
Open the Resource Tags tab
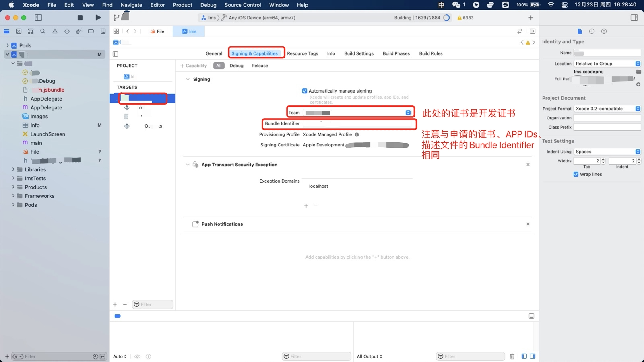(x=302, y=53)
